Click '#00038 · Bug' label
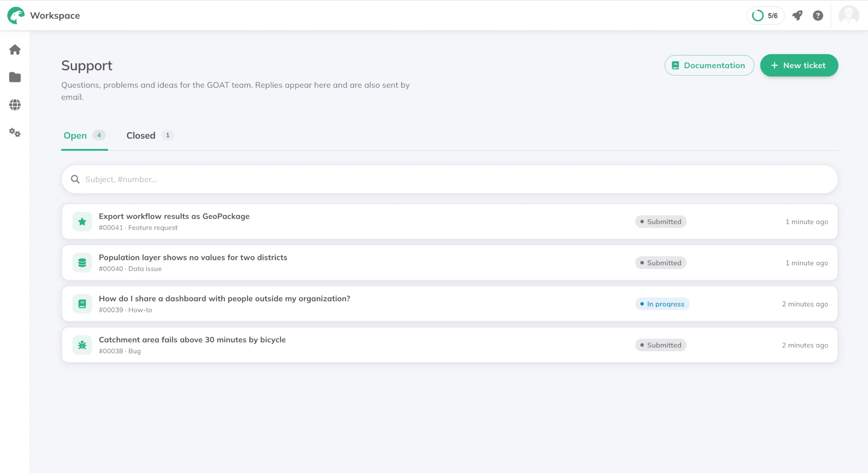Image resolution: width=868 pixels, height=473 pixels. (x=120, y=351)
